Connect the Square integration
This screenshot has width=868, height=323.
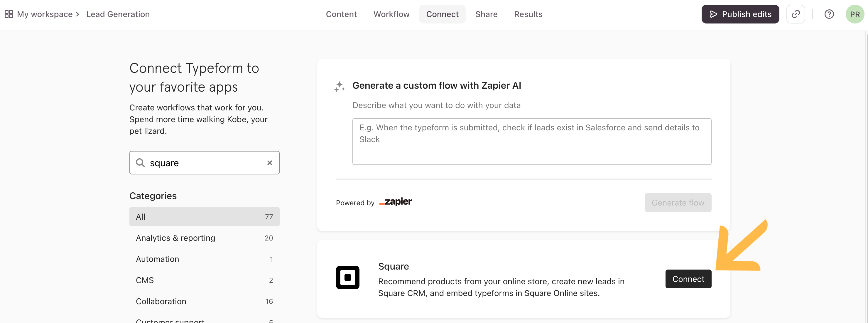tap(688, 279)
